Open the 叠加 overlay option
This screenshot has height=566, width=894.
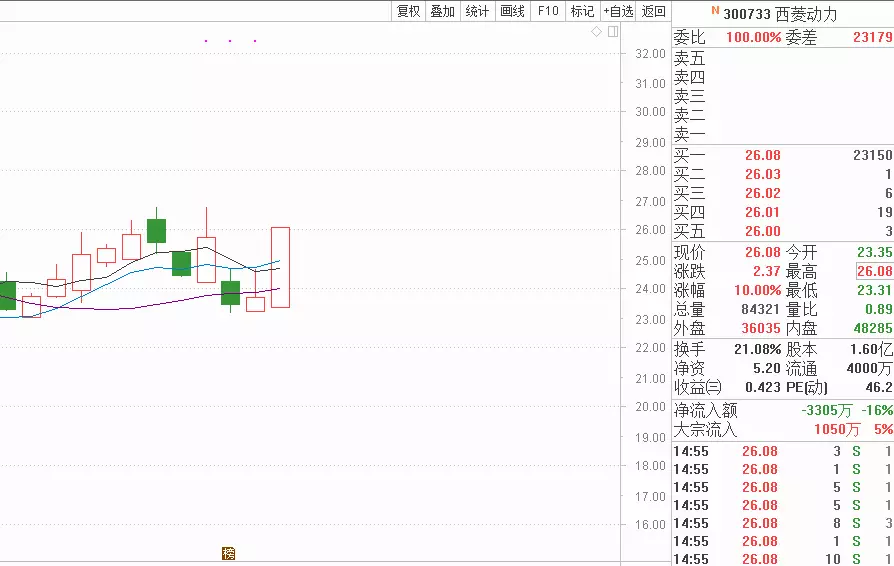pyautogui.click(x=442, y=11)
